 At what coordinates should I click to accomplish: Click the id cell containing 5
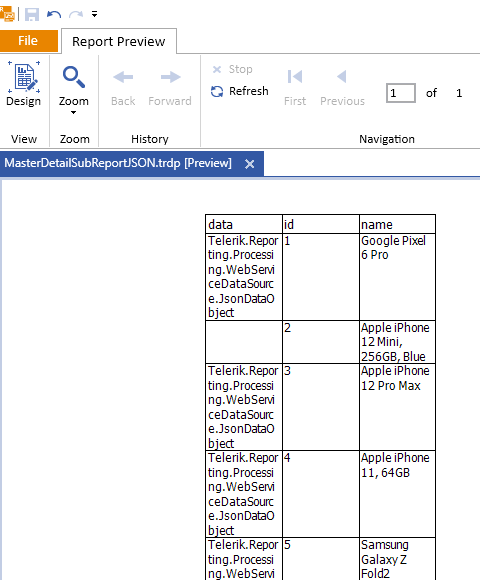point(321,559)
